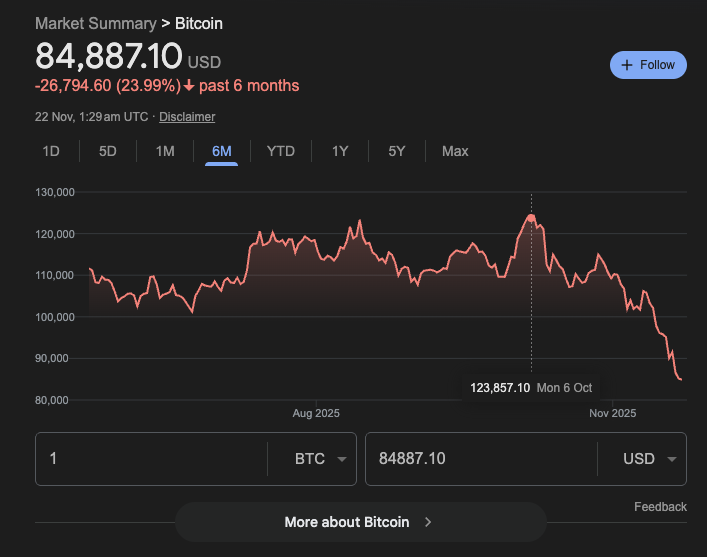Click the Market Summary breadcrumb

click(x=95, y=23)
